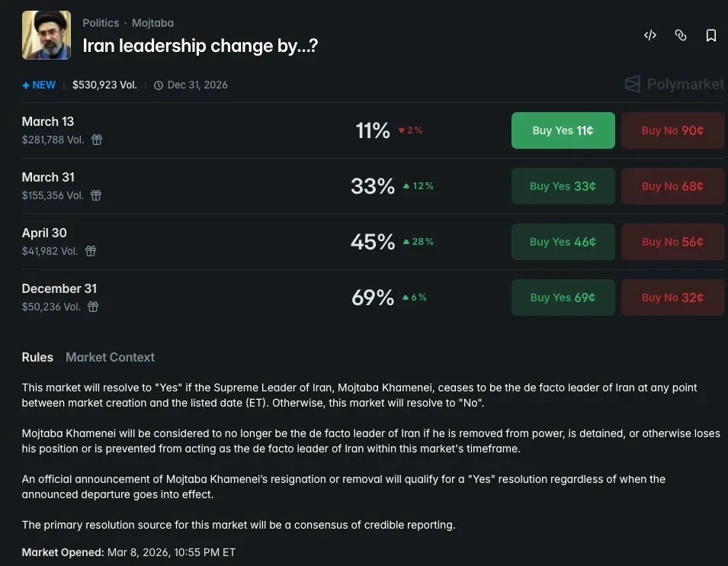This screenshot has width=728, height=566.
Task: Click the embed code icon
Action: [650, 35]
